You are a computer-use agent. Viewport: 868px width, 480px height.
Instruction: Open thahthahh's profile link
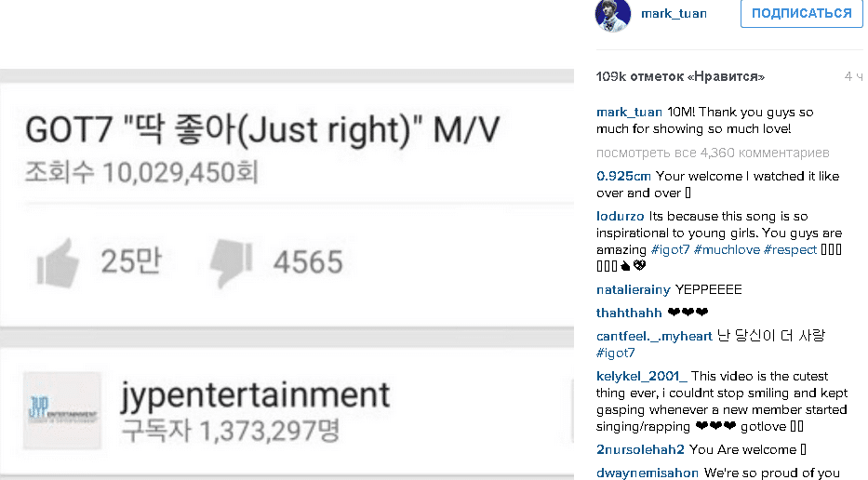[629, 313]
